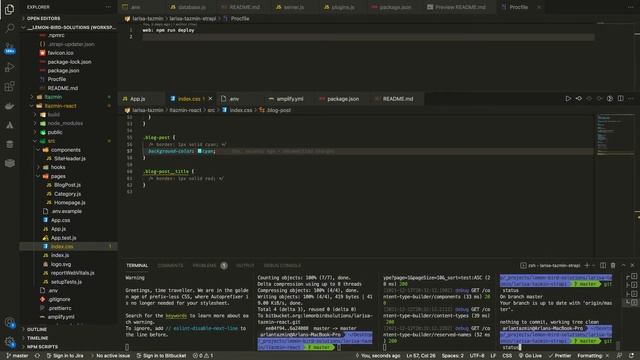Click the master branch status bar item
Image resolution: width=640 pixels, height=360 pixels.
(x=17, y=356)
